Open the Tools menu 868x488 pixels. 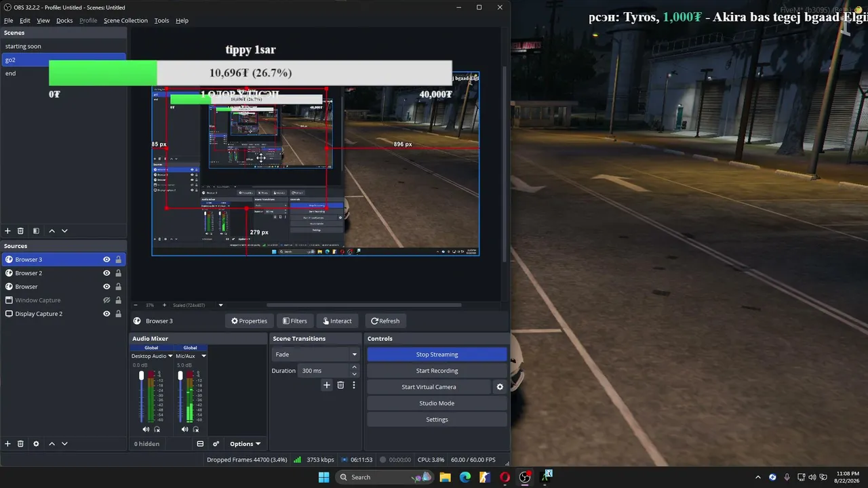(161, 20)
